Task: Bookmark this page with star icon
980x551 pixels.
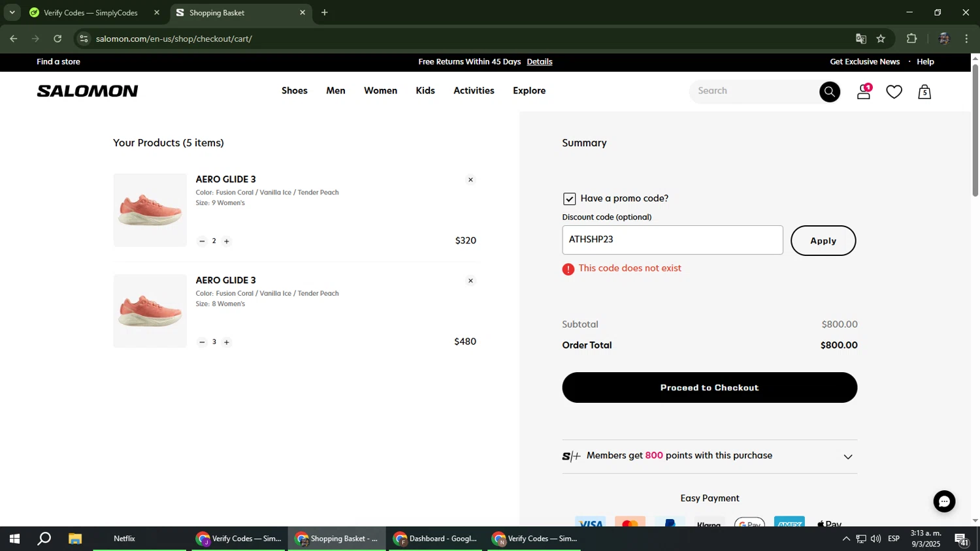Action: click(x=881, y=39)
